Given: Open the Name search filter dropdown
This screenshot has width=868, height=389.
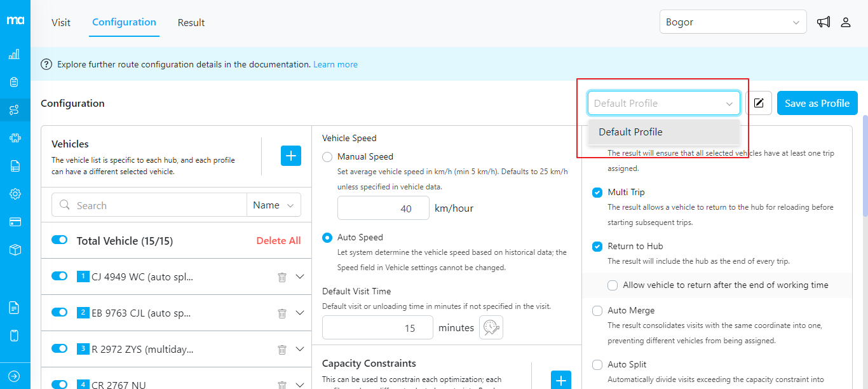Looking at the screenshot, I should (274, 205).
